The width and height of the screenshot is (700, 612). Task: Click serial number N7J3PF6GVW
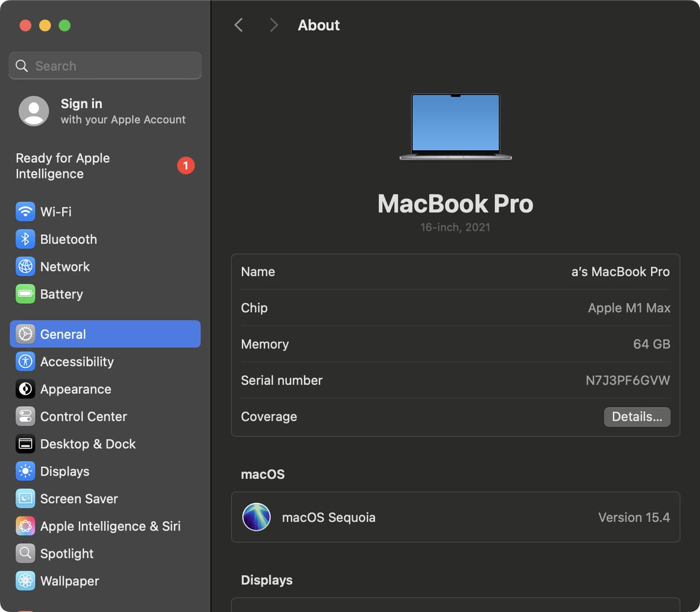[628, 380]
